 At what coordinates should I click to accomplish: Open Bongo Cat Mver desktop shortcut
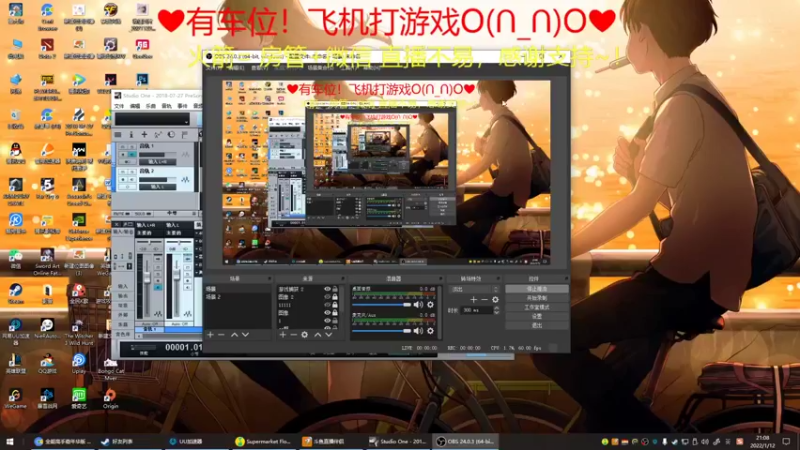(x=110, y=367)
